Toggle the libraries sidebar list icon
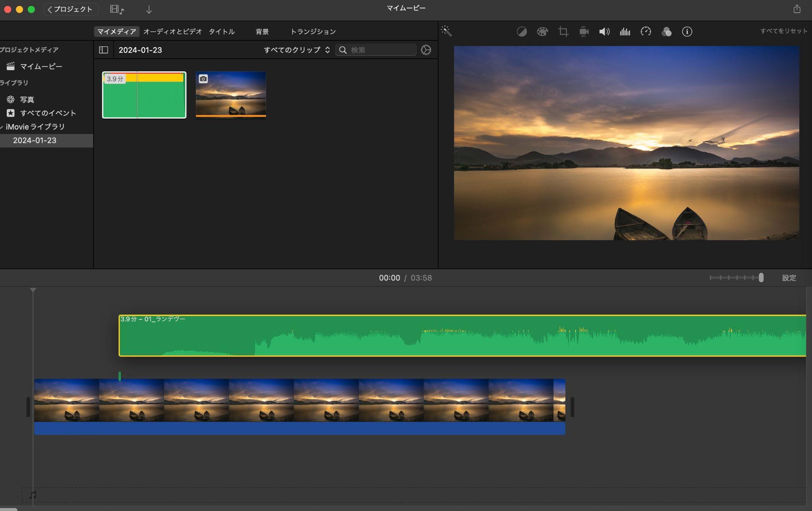Image resolution: width=812 pixels, height=511 pixels. (x=103, y=50)
